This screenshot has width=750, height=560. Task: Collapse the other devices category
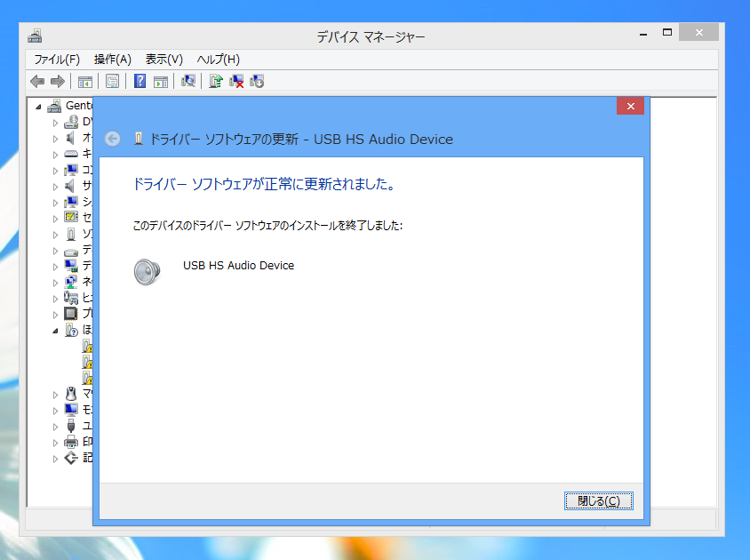55,331
